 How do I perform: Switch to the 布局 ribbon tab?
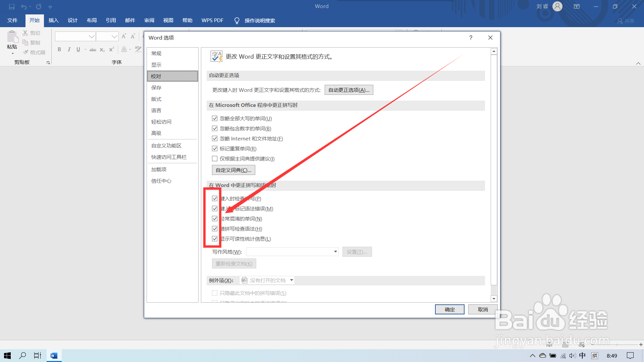pos(92,20)
